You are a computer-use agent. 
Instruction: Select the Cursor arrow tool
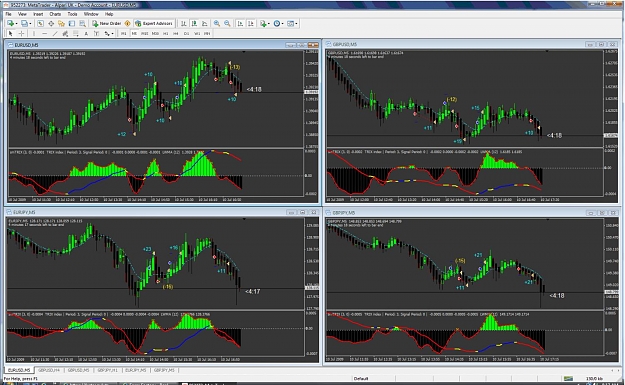pyautogui.click(x=11, y=34)
